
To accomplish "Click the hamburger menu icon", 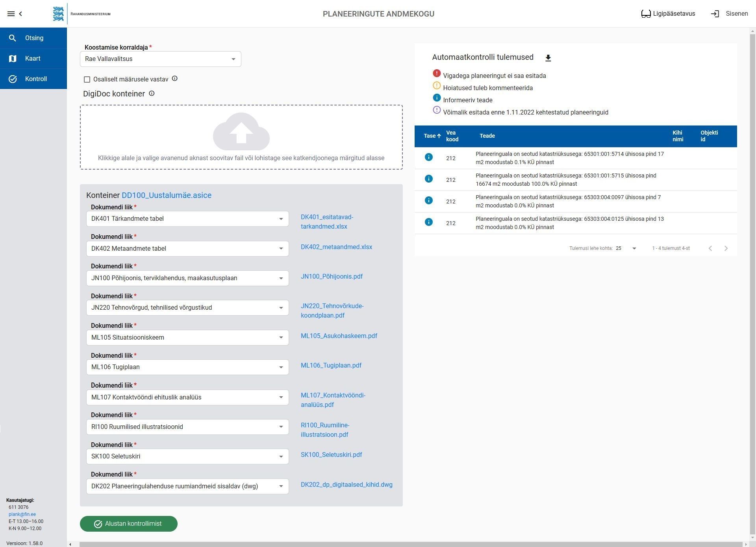I will (x=11, y=14).
